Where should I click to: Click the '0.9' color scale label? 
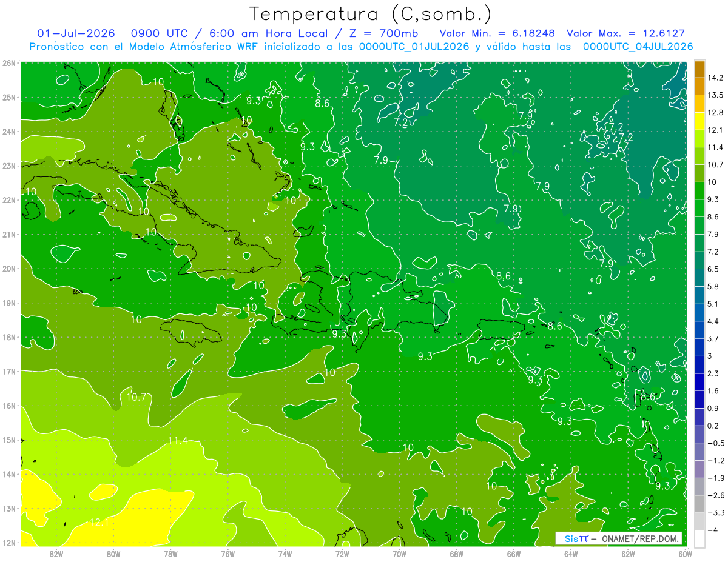pos(713,408)
